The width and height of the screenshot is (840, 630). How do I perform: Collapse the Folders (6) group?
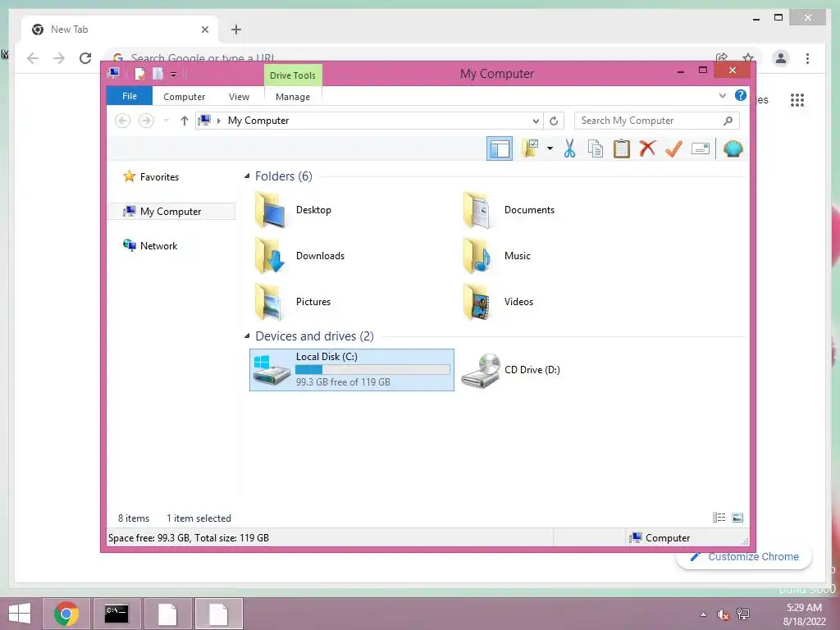247,176
